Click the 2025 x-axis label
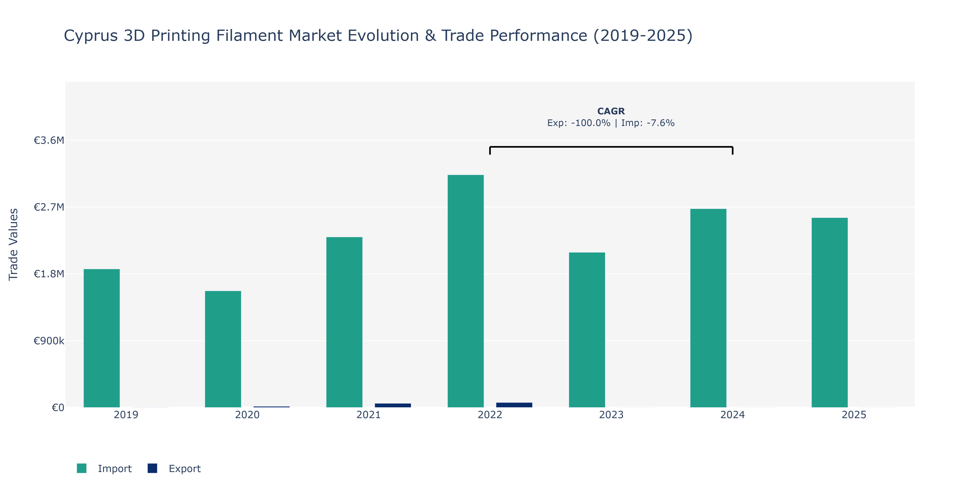This screenshot has height=490, width=980. coord(854,415)
